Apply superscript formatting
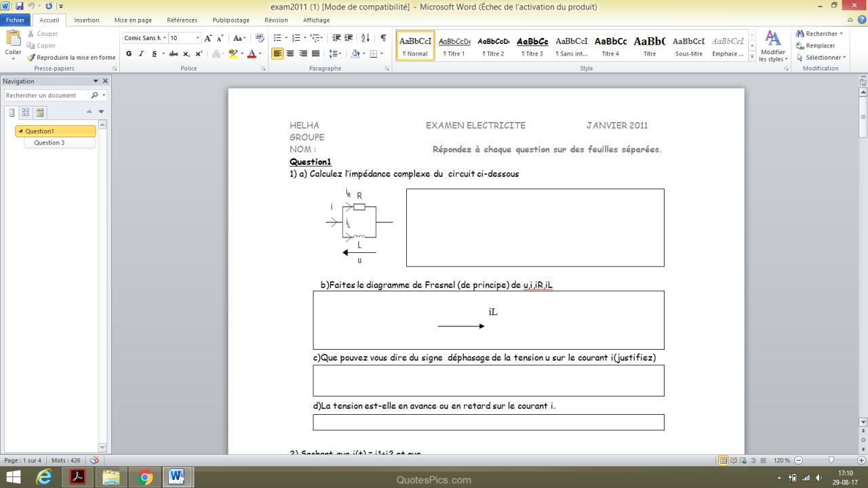This screenshot has height=488, width=868. click(199, 54)
